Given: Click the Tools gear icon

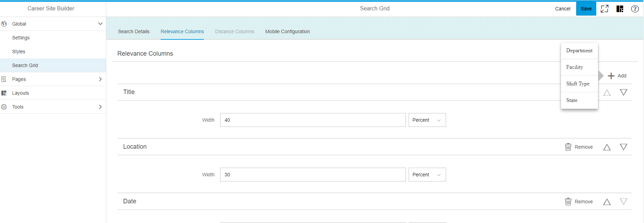Looking at the screenshot, I should [x=4, y=107].
